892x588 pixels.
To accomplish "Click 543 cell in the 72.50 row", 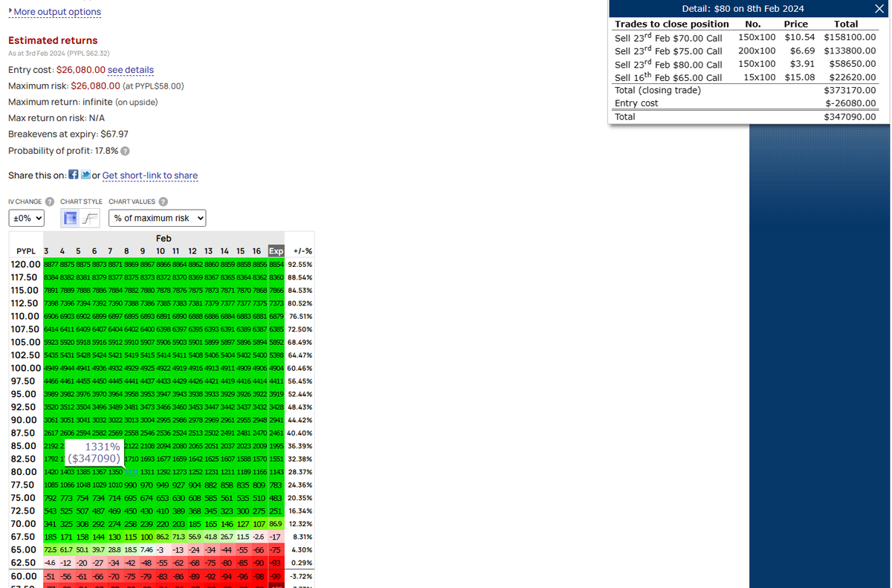I will click(x=51, y=511).
